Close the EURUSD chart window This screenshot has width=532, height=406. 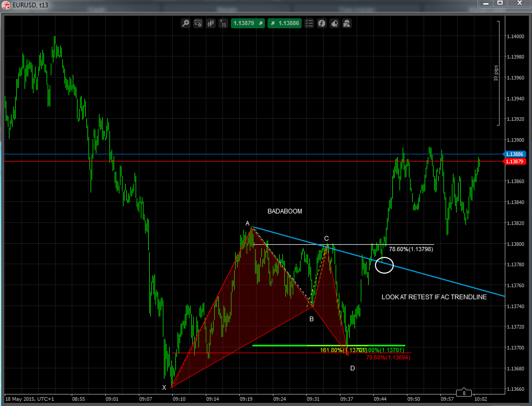click(519, 3)
